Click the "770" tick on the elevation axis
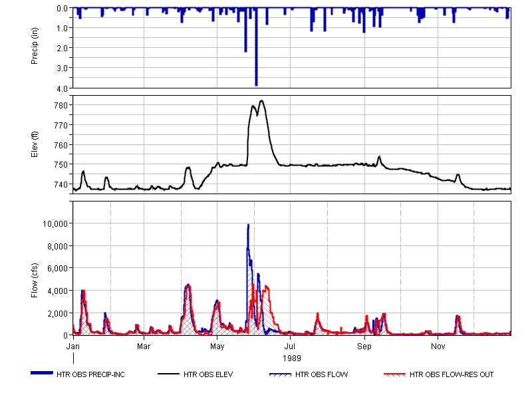 point(61,126)
